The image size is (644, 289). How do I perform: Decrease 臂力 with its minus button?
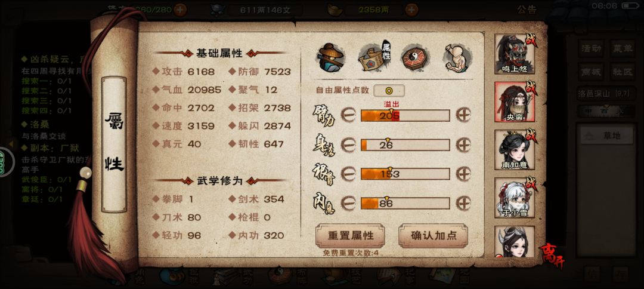click(348, 115)
